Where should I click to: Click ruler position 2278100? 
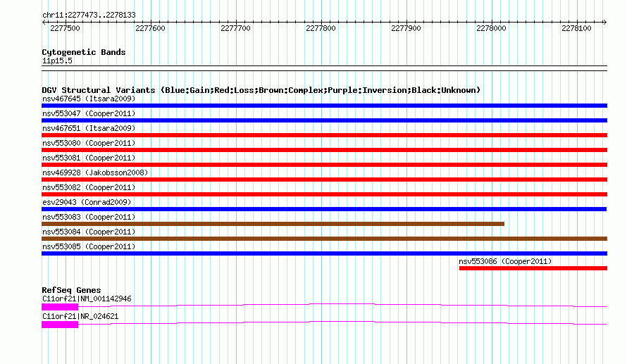pyautogui.click(x=576, y=28)
